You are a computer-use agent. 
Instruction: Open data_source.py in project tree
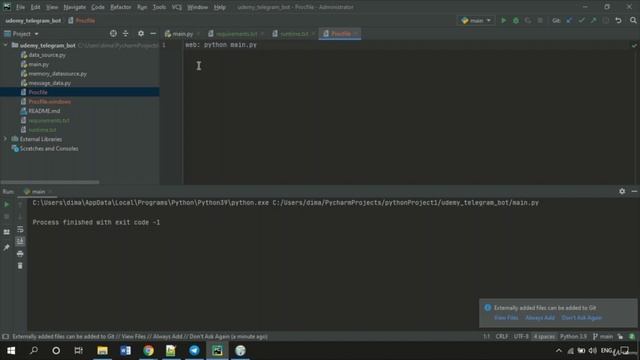(47, 55)
